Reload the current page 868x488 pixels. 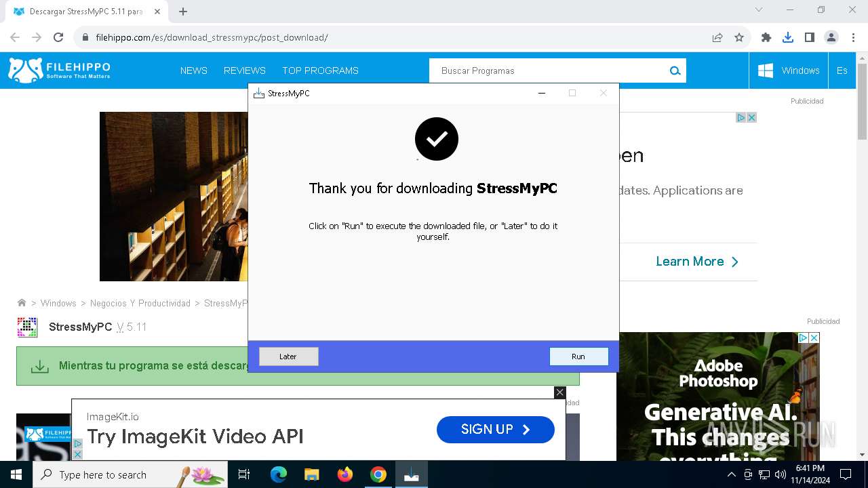point(58,37)
